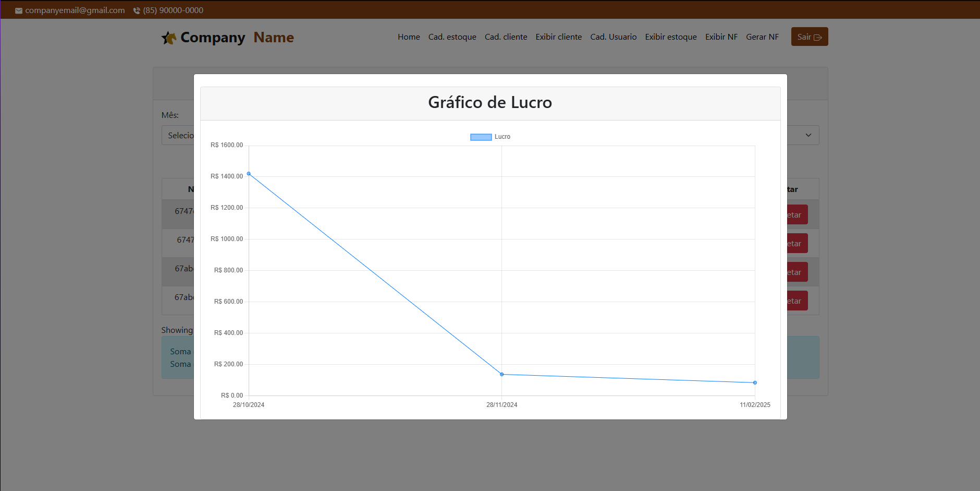Open Exibir estoque page
This screenshot has width=980, height=491.
[671, 37]
